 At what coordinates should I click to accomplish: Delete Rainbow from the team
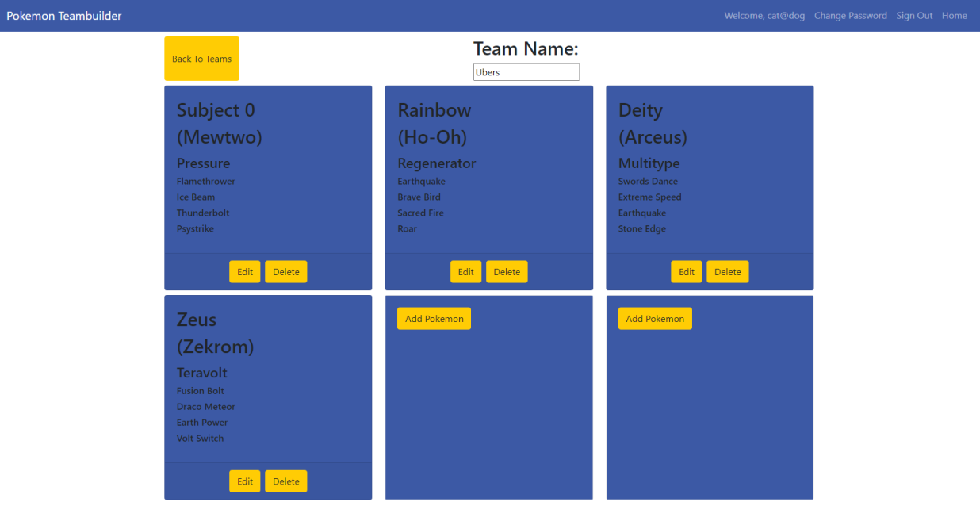[x=507, y=271]
